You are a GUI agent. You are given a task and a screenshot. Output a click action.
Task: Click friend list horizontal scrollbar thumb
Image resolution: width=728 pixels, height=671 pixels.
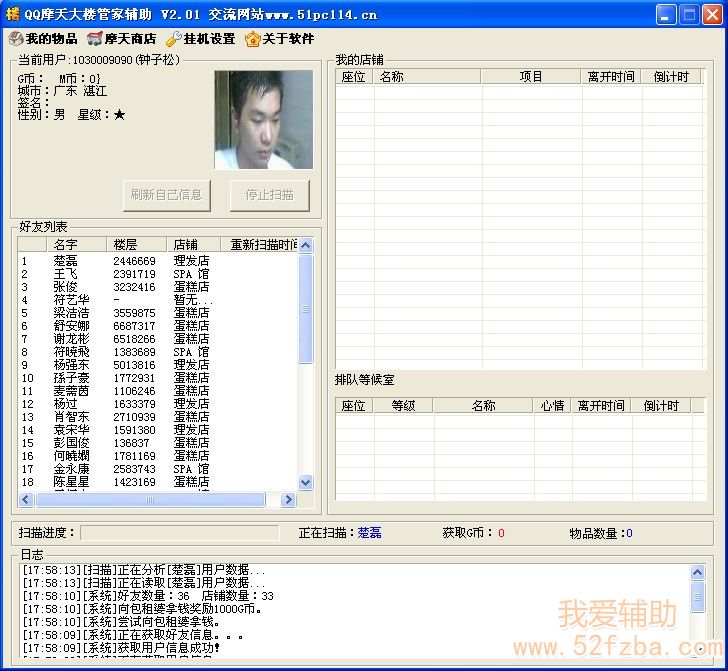[150, 500]
